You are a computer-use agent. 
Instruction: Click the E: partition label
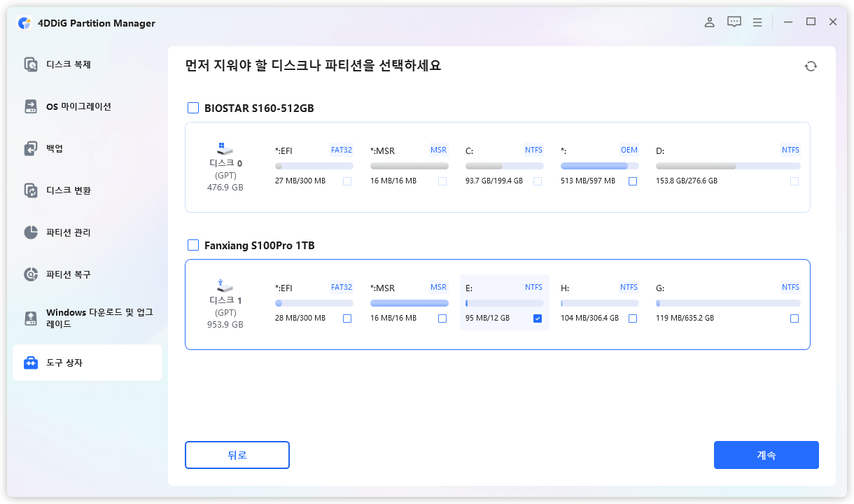470,288
